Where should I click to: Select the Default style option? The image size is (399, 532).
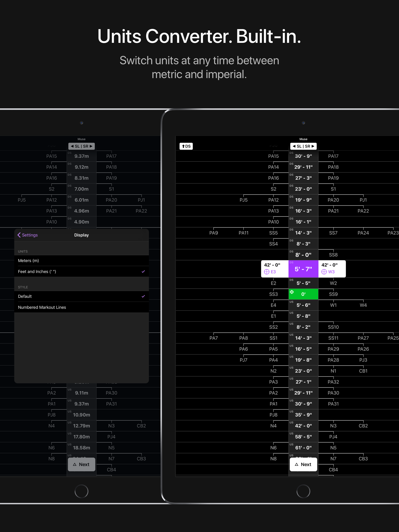pos(25,296)
